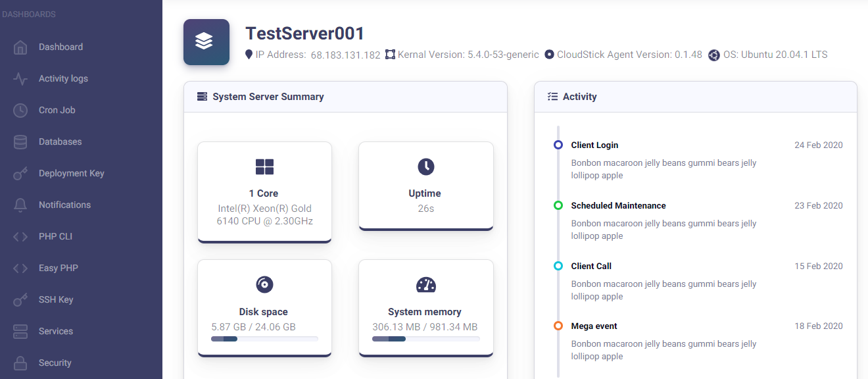Image resolution: width=868 pixels, height=379 pixels.
Task: Open Services in the sidebar
Action: pos(56,332)
